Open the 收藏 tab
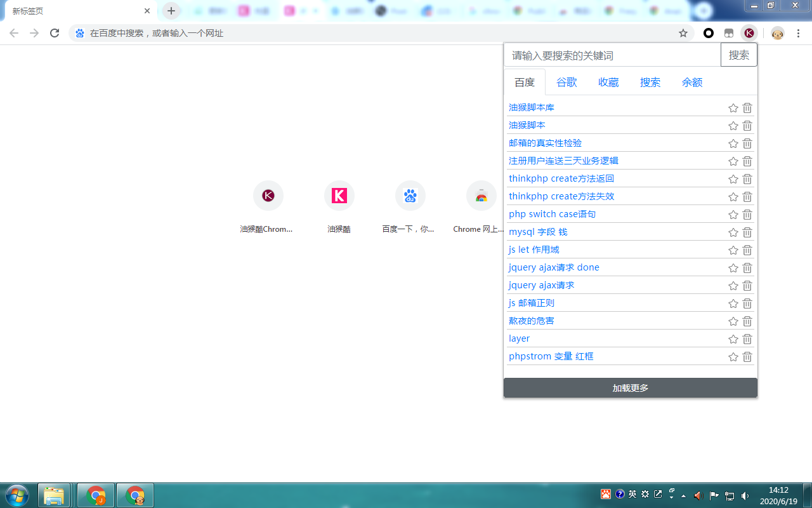 point(608,82)
